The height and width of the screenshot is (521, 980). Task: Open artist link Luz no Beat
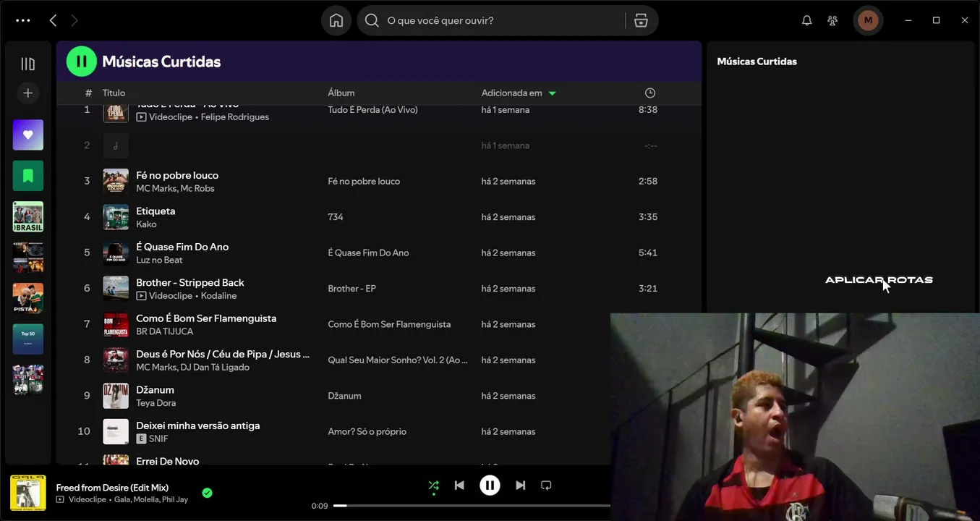tap(159, 260)
